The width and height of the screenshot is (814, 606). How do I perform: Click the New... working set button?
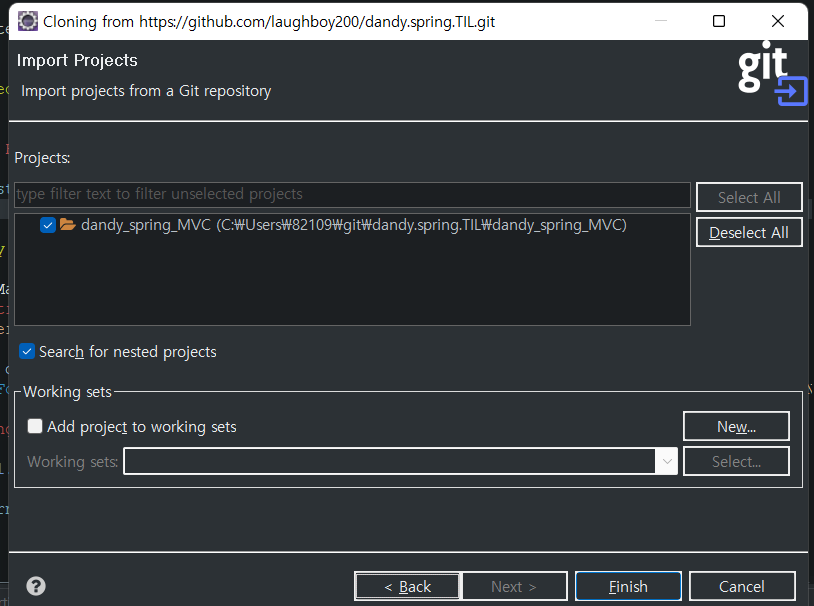point(736,426)
